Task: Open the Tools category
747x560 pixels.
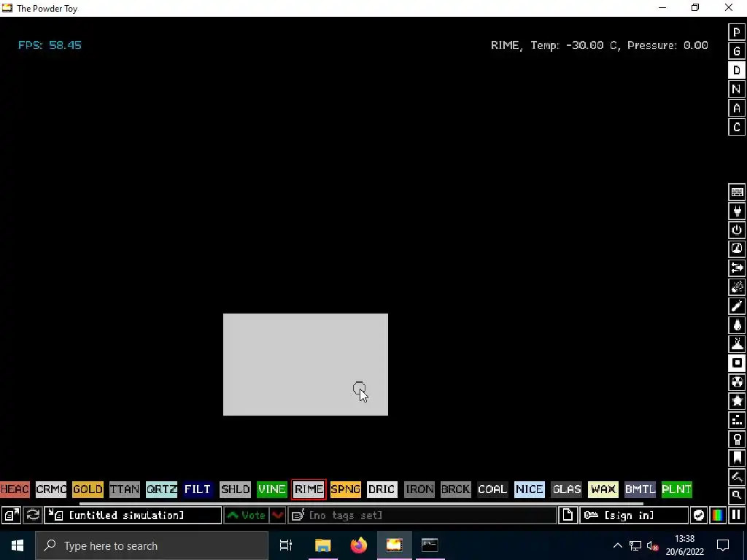Action: 737,439
